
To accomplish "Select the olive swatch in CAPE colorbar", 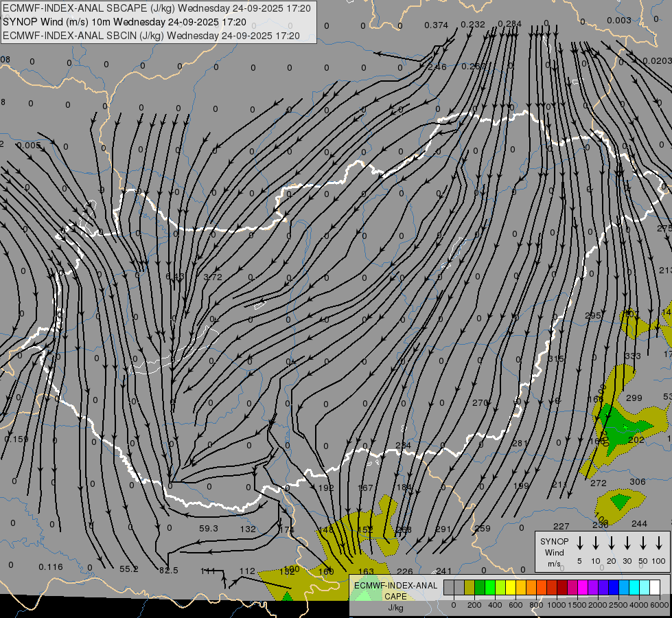I will click(x=470, y=588).
